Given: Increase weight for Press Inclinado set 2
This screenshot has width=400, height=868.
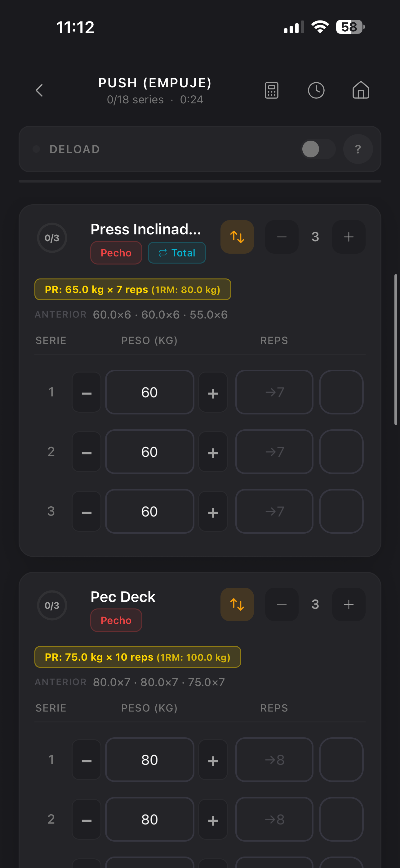Looking at the screenshot, I should [x=213, y=452].
